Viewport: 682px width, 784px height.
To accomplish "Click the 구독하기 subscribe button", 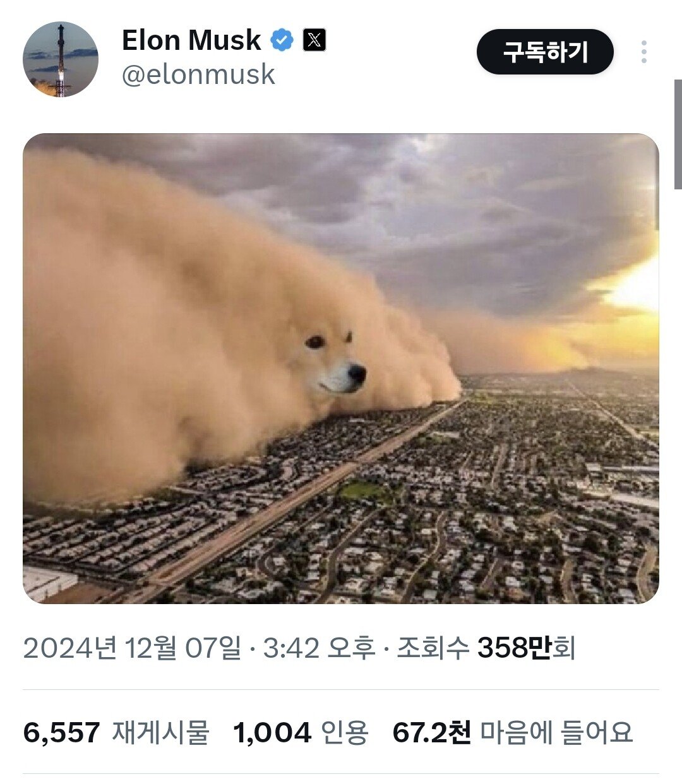I will pos(545,52).
